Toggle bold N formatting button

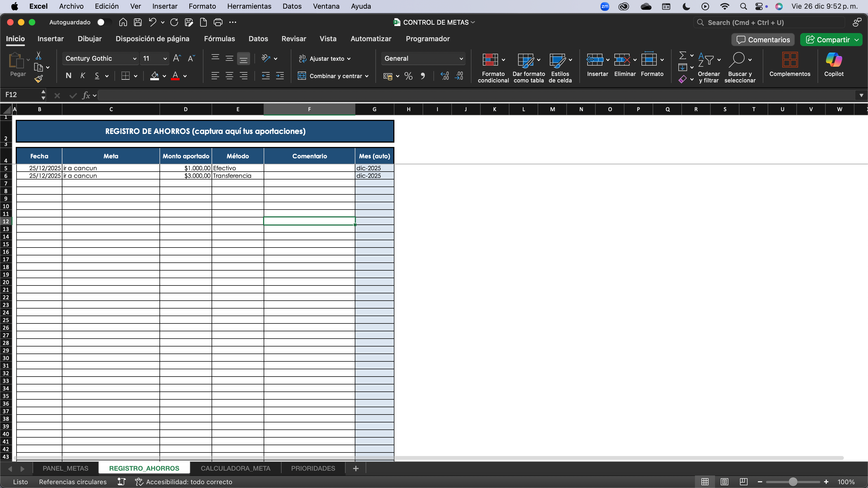click(x=68, y=76)
